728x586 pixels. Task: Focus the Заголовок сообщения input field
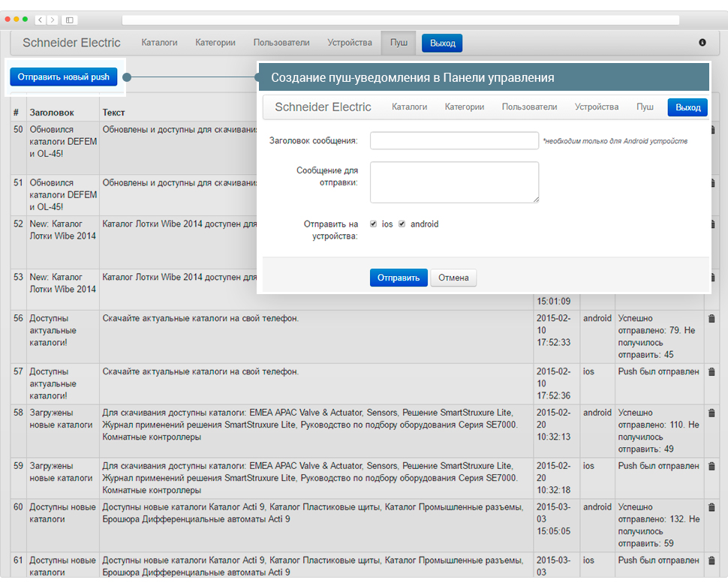pyautogui.click(x=454, y=140)
